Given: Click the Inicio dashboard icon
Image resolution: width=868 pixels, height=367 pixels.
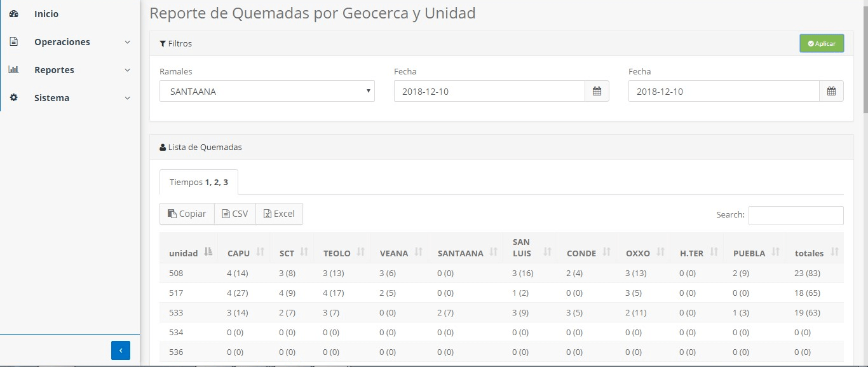Looking at the screenshot, I should tap(13, 14).
